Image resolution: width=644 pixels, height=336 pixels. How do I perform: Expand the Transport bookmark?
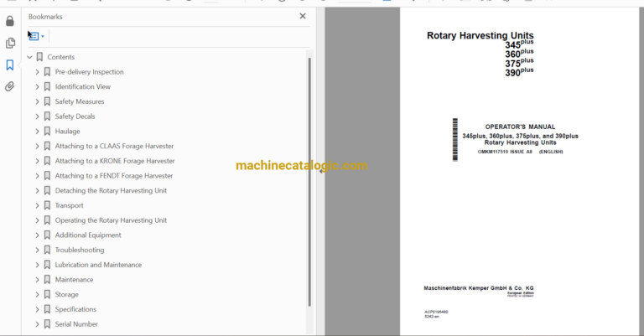coord(38,205)
